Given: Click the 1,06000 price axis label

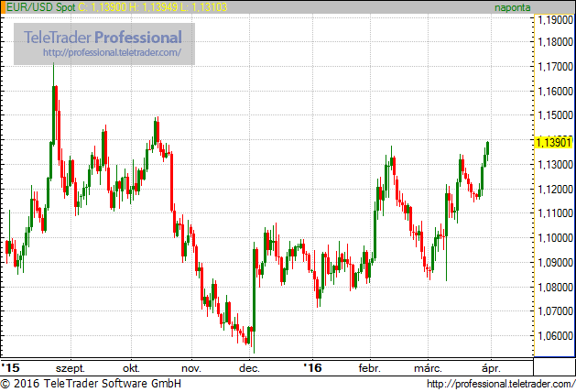Looking at the screenshot, I should (x=555, y=336).
